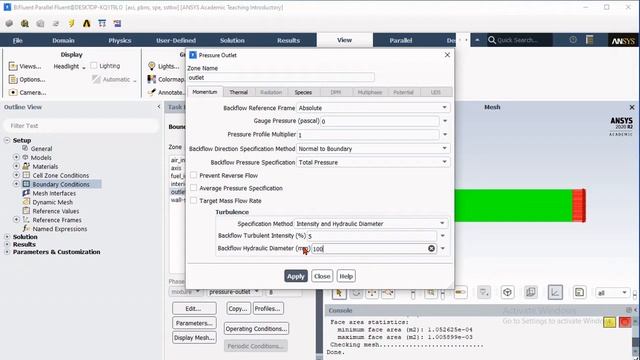Click the help question mark icon
640x360 pixels.
(573, 40)
